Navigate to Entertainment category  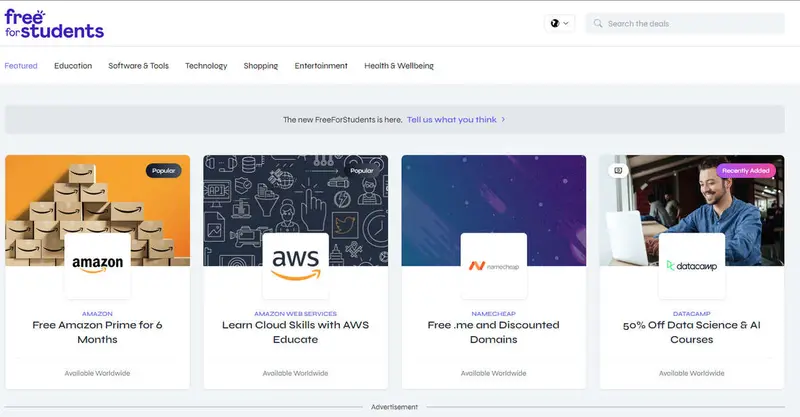click(x=321, y=66)
